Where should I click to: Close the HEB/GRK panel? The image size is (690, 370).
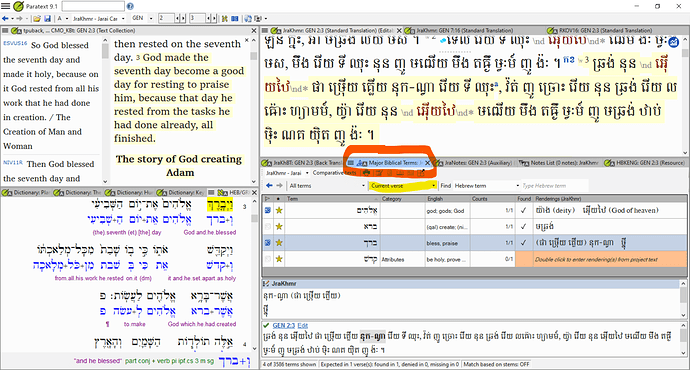tap(254, 192)
